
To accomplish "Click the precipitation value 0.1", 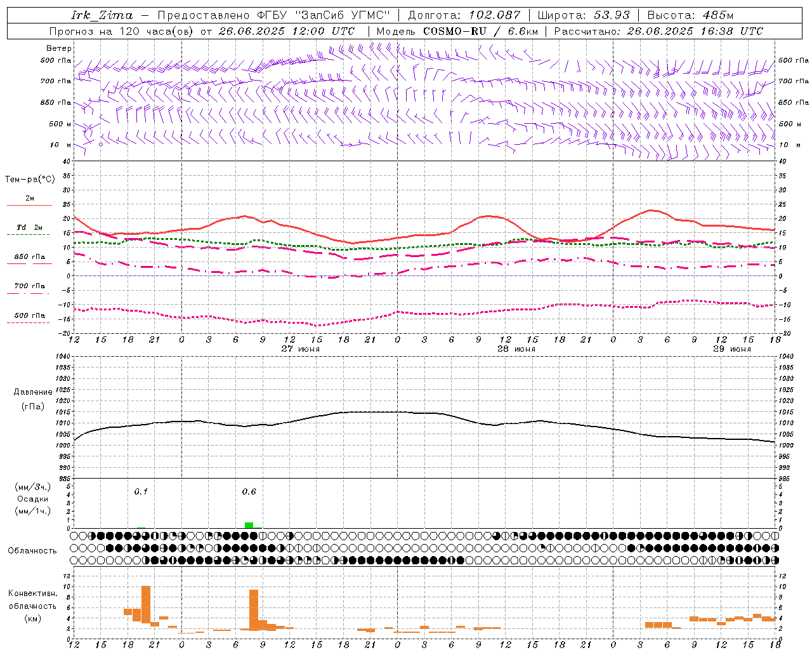I will click(141, 491).
